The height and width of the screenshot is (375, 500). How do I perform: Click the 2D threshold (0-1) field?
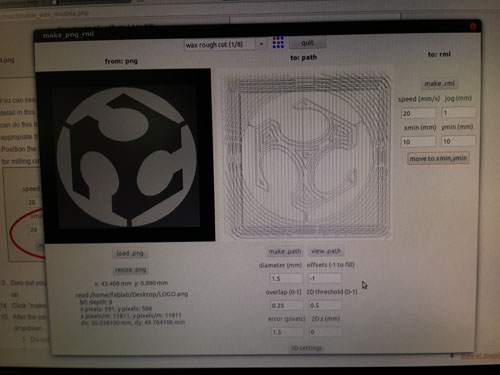click(325, 305)
